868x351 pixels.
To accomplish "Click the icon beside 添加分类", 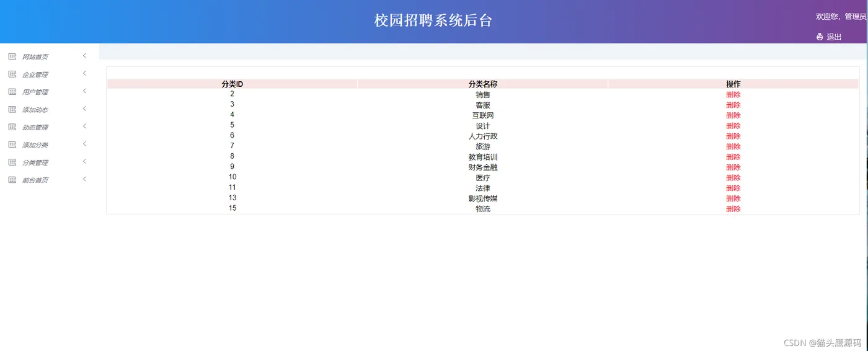I will tap(12, 144).
